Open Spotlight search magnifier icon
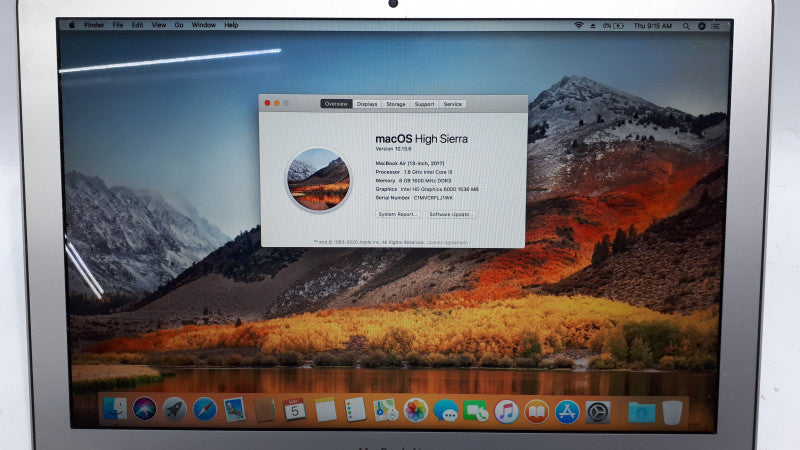Image resolution: width=800 pixels, height=450 pixels. click(x=686, y=26)
